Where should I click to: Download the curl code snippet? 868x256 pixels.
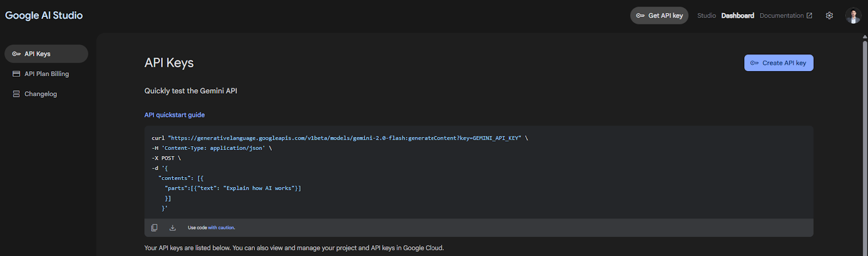point(173,228)
